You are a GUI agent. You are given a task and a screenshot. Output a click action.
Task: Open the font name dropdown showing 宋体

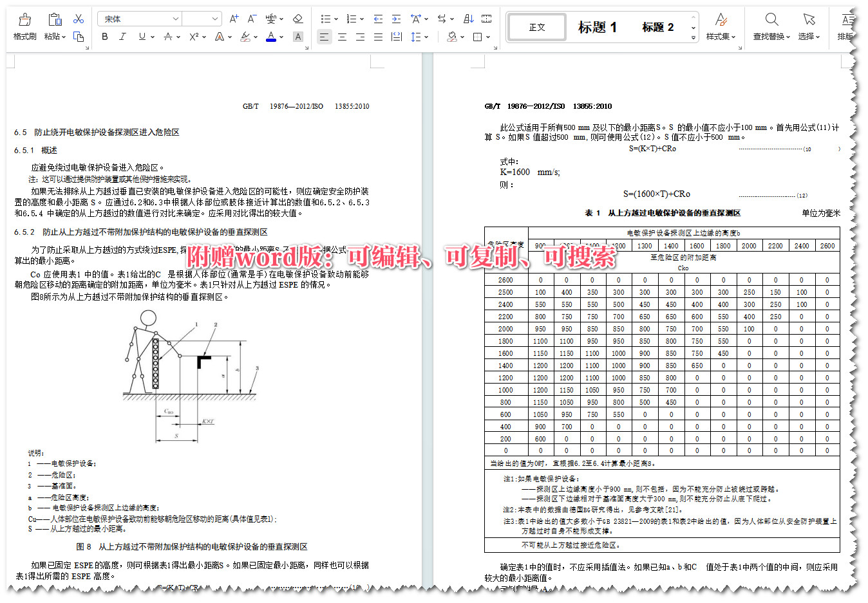138,19
